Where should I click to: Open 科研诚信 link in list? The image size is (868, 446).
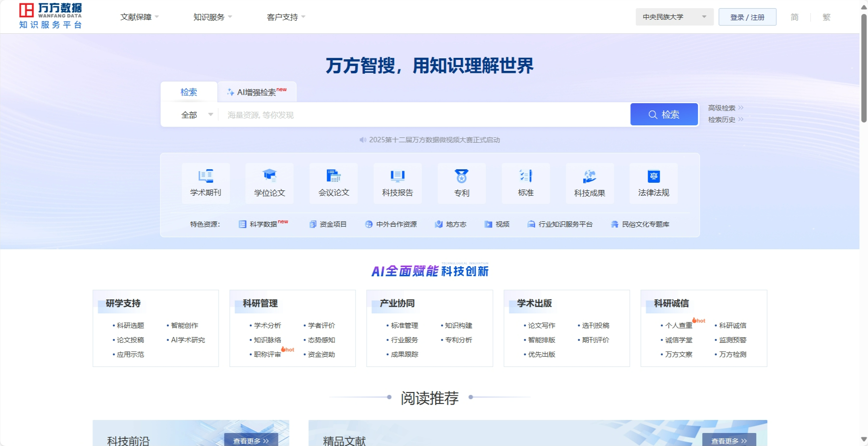pyautogui.click(x=733, y=325)
